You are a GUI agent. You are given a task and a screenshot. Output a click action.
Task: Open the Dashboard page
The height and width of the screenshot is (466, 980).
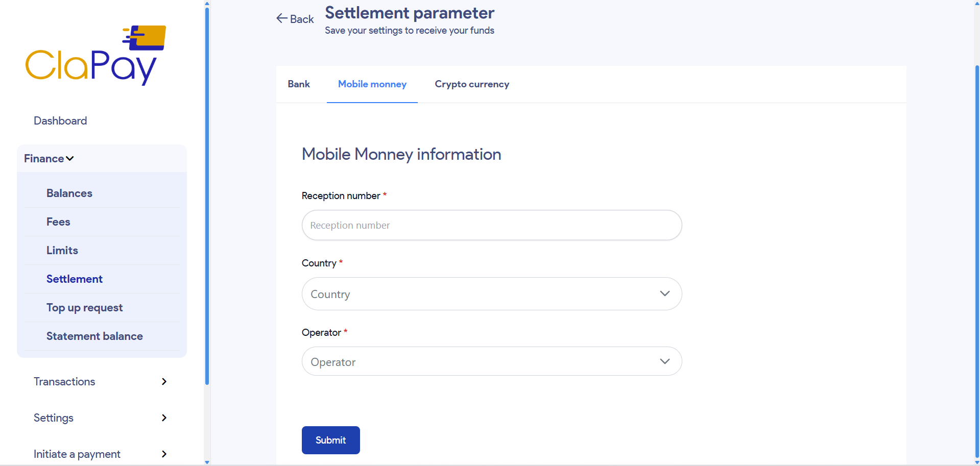(x=60, y=120)
